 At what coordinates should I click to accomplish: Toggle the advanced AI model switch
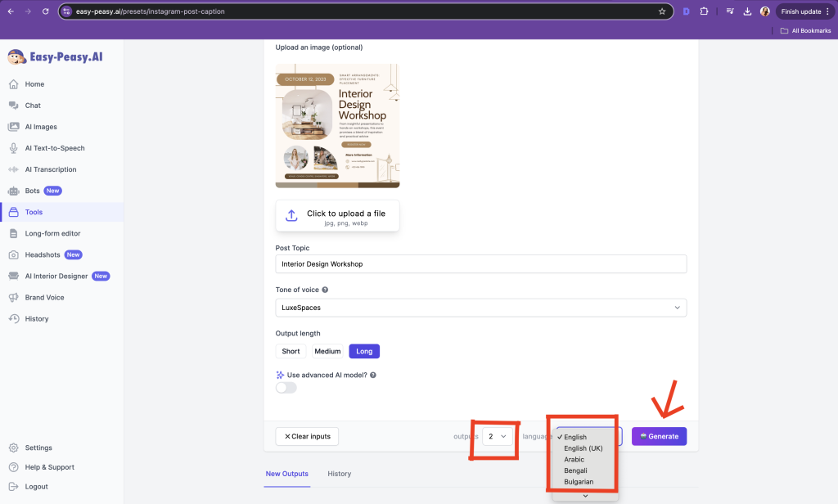pos(286,387)
